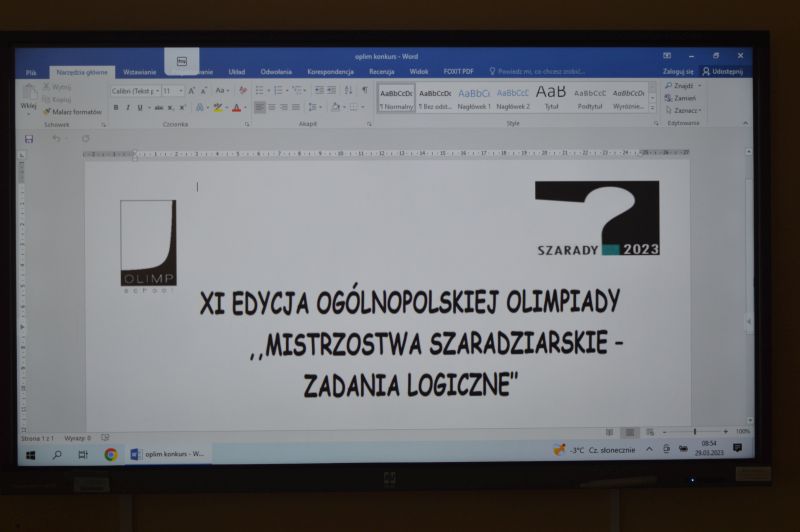This screenshot has height=532, width=800.
Task: Open the Calibri font name dropdown
Action: tap(134, 90)
